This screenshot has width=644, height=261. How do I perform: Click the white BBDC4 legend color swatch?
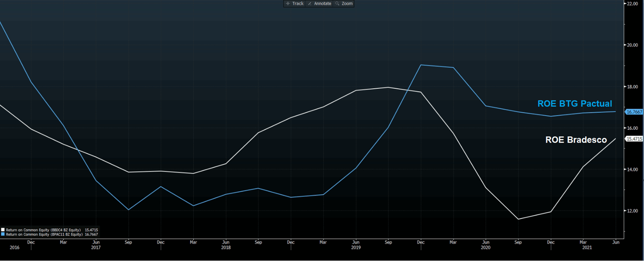[x=3, y=230]
